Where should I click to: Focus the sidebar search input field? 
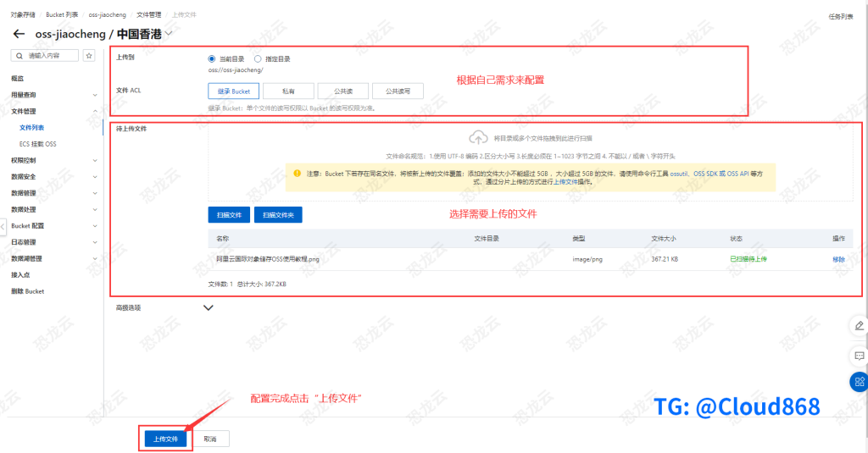[44, 55]
